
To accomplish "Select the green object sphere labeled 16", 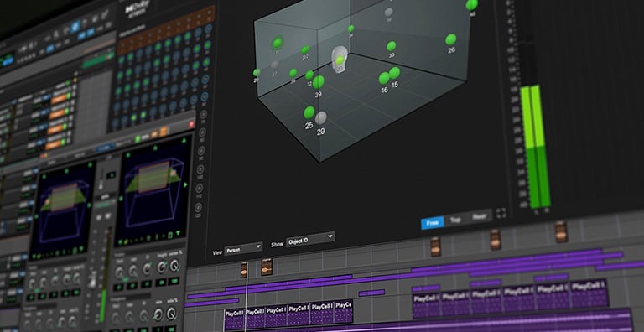I will coord(384,78).
